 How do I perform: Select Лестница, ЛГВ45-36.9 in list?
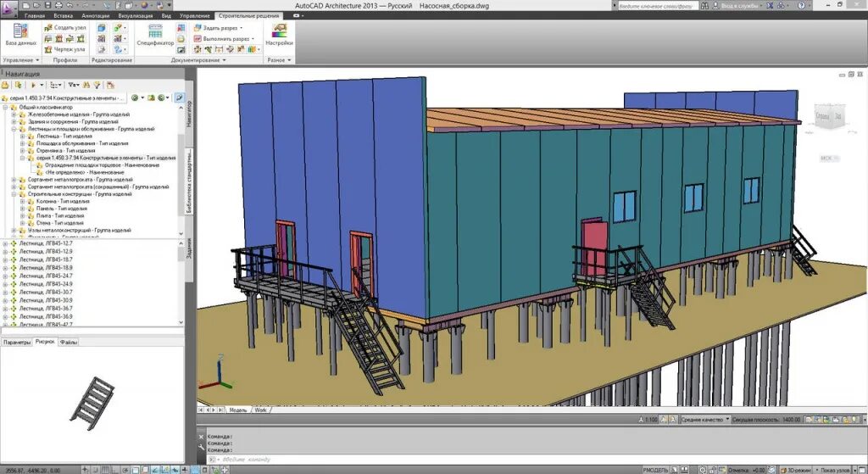(x=46, y=317)
